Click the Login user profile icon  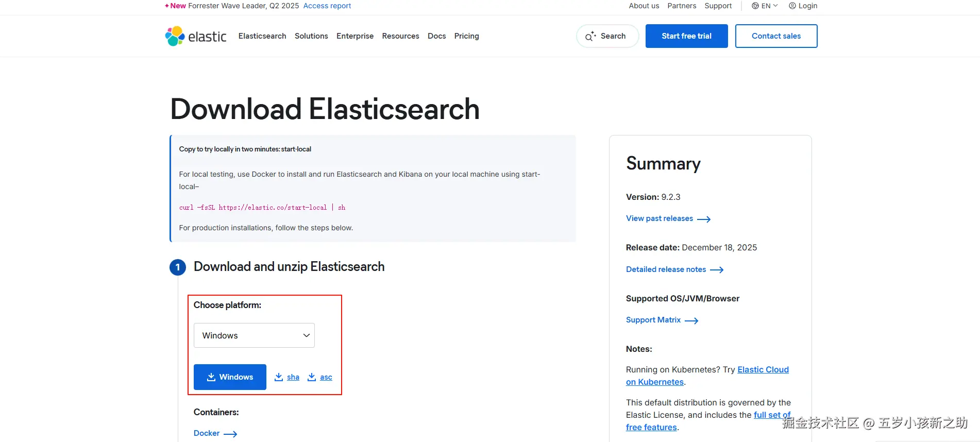click(x=792, y=6)
